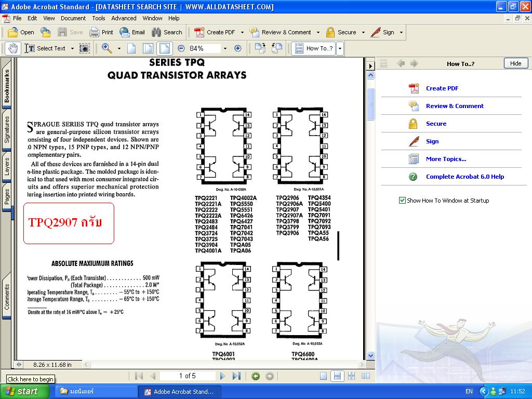Click the scroll down arrow of the document
The width and height of the screenshot is (532, 399).
pos(371,355)
